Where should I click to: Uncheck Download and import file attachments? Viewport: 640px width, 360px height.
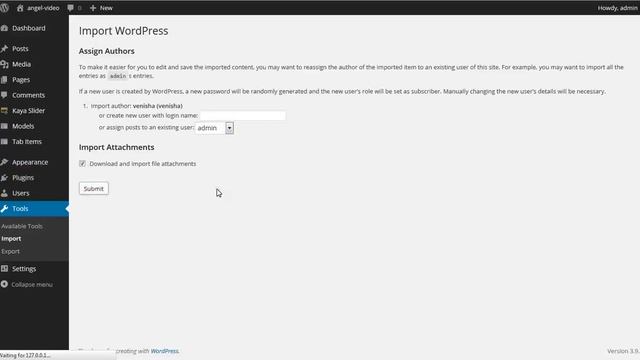82,163
